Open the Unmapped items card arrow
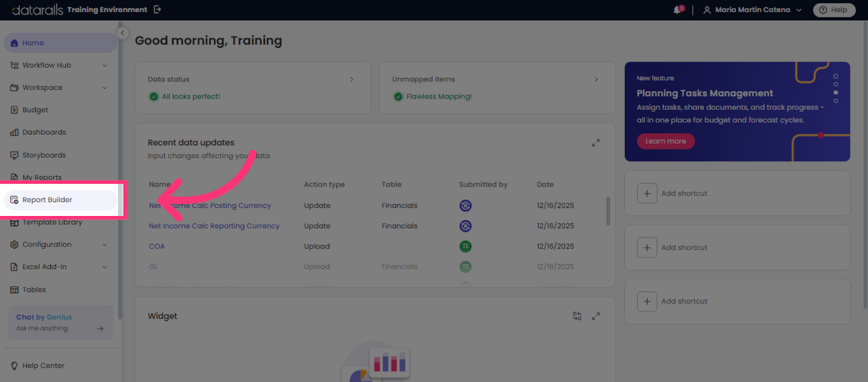Screen dimensions: 868x382 point(596,79)
